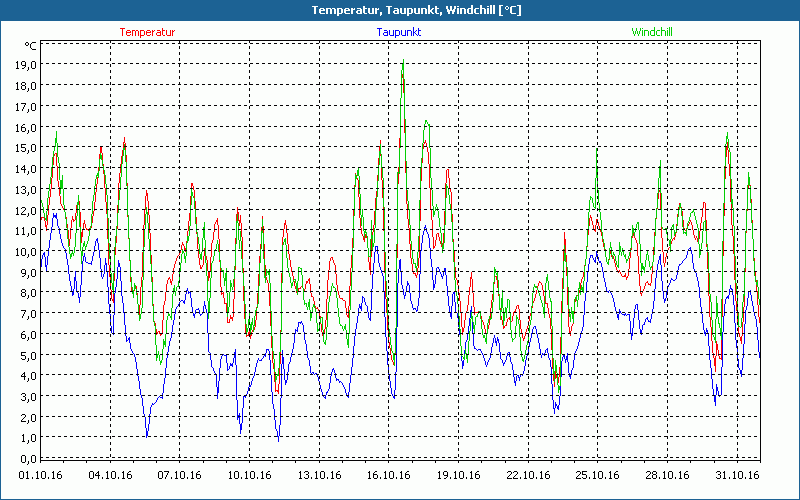This screenshot has width=800, height=500.
Task: Click the 25.10.16 date axis label
Action: tap(597, 476)
